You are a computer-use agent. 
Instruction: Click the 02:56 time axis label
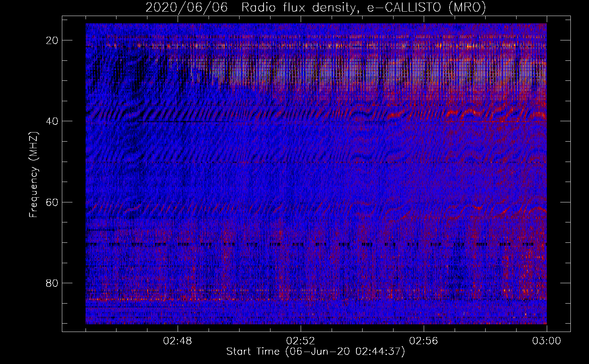click(x=424, y=341)
